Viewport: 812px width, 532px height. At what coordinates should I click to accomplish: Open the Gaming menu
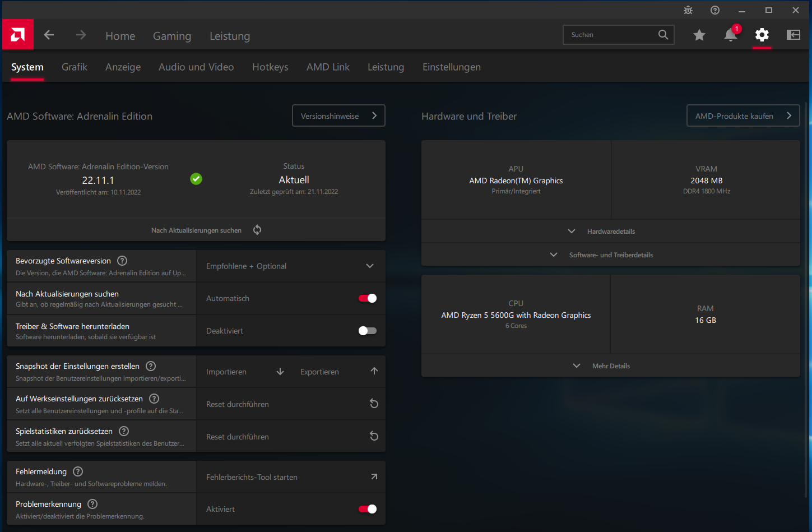point(172,36)
